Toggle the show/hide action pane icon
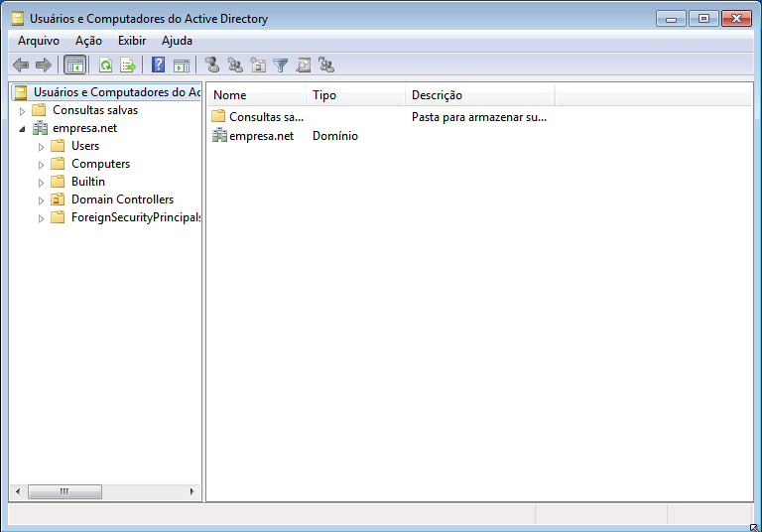762x532 pixels. point(182,65)
